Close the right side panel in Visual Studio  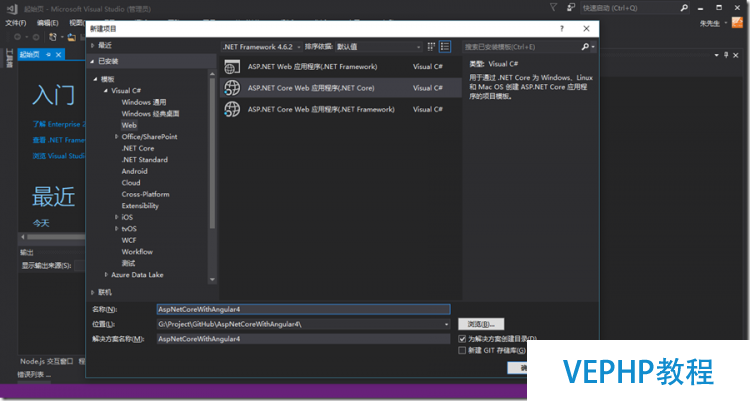tap(736, 56)
